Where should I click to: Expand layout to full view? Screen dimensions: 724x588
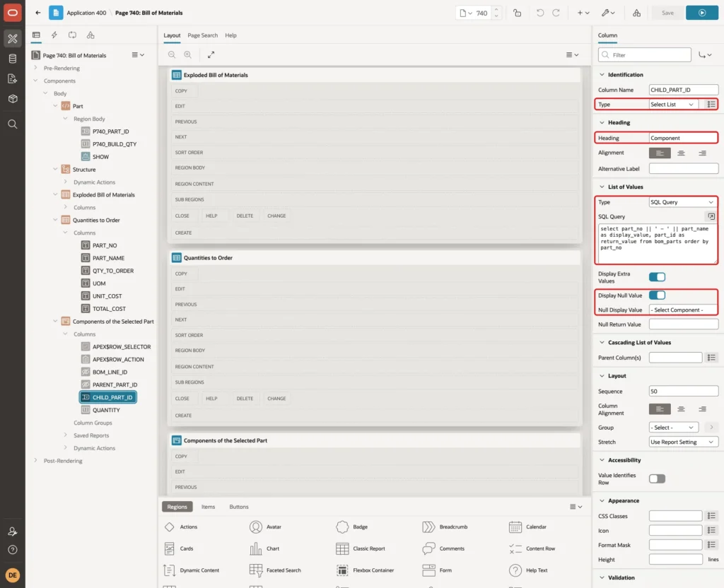point(211,54)
